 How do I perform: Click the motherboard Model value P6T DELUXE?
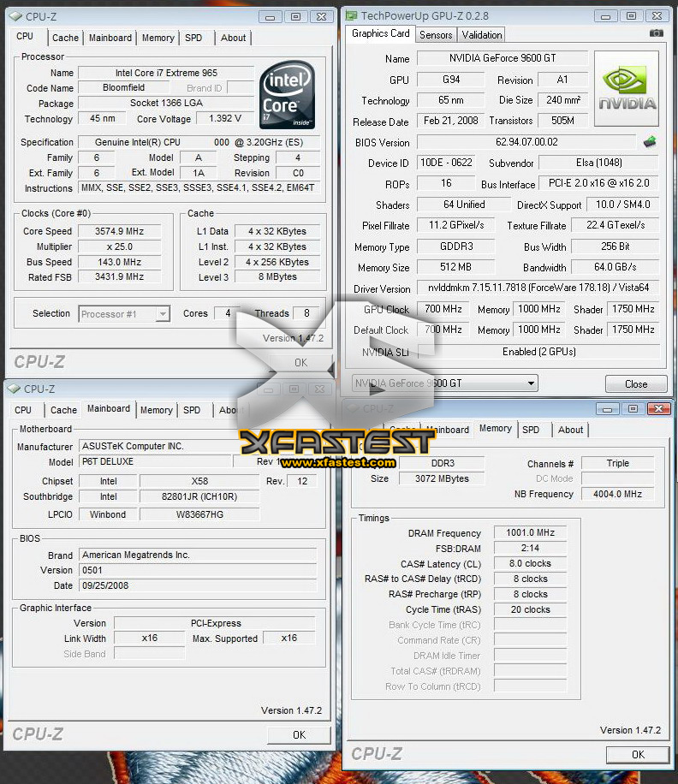(156, 461)
